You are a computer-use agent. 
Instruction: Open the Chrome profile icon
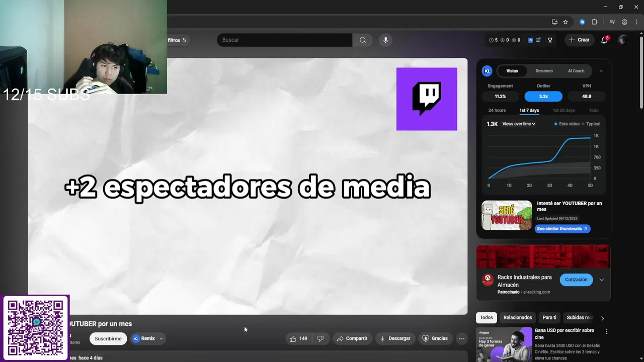pyautogui.click(x=624, y=22)
